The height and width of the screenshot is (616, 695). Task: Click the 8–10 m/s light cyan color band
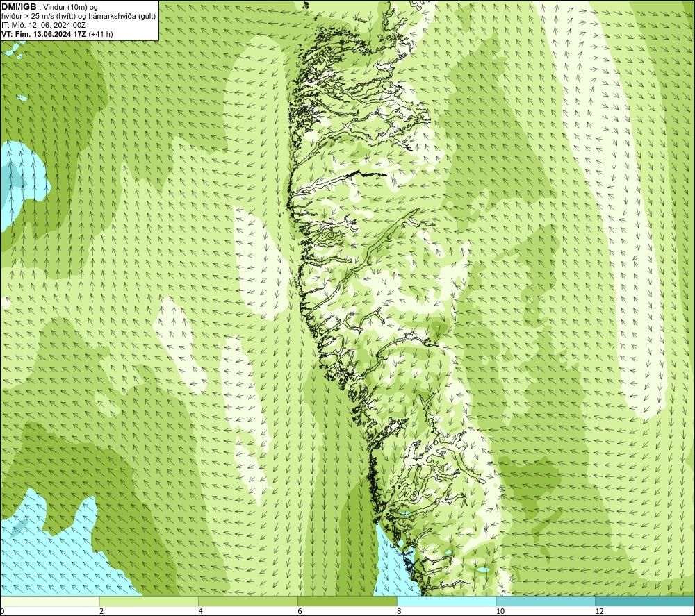(447, 601)
